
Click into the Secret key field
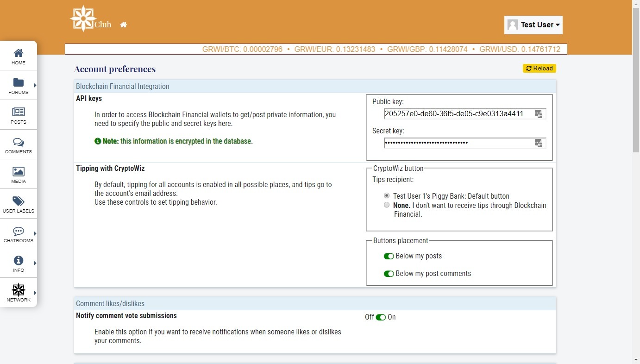coord(458,143)
